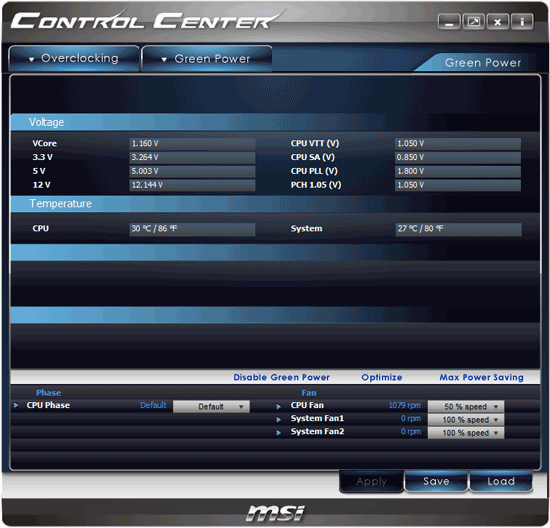The image size is (550, 528).
Task: Open the Green Power tab menu
Action: pyautogui.click(x=207, y=59)
